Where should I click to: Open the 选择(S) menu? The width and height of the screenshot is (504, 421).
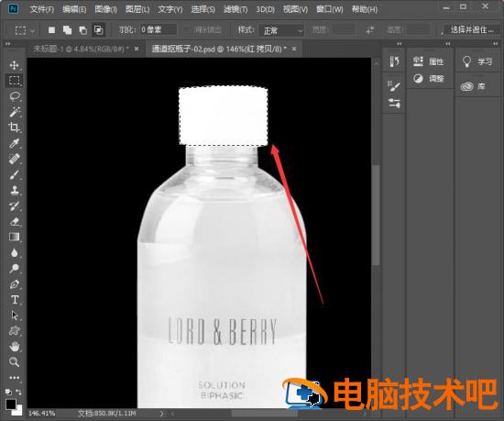pos(203,9)
